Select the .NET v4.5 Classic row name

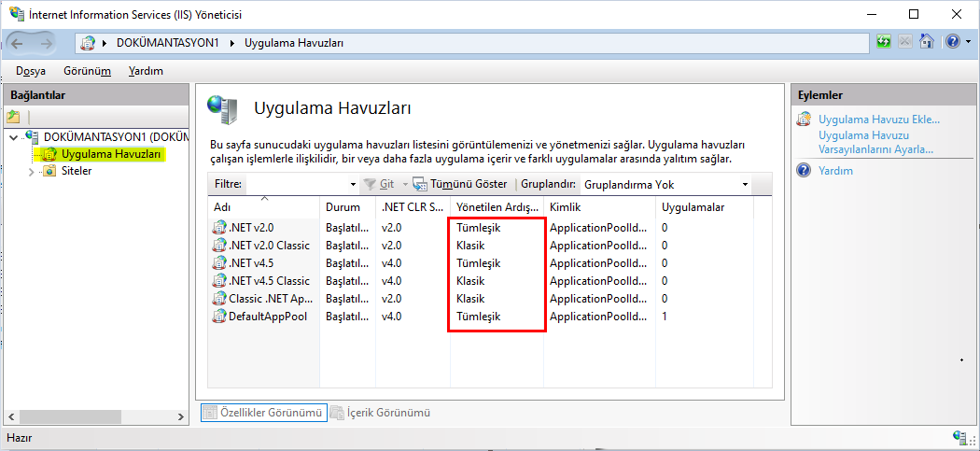(270, 281)
